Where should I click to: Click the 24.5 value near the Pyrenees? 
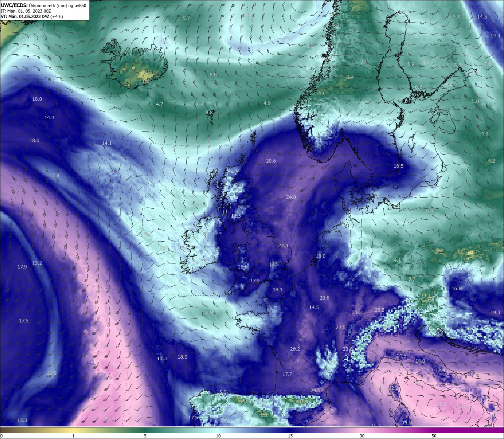pos(315,391)
